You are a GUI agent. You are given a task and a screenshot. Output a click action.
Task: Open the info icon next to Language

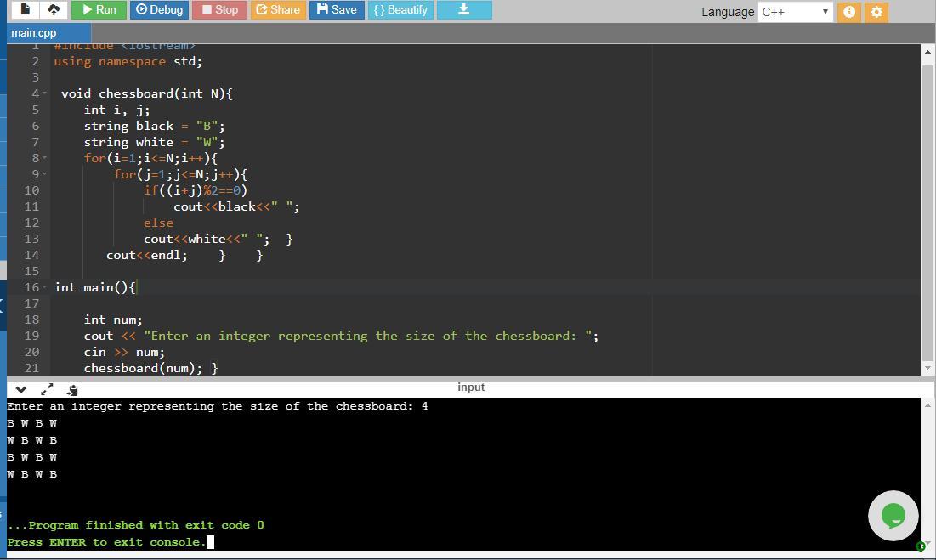(848, 12)
